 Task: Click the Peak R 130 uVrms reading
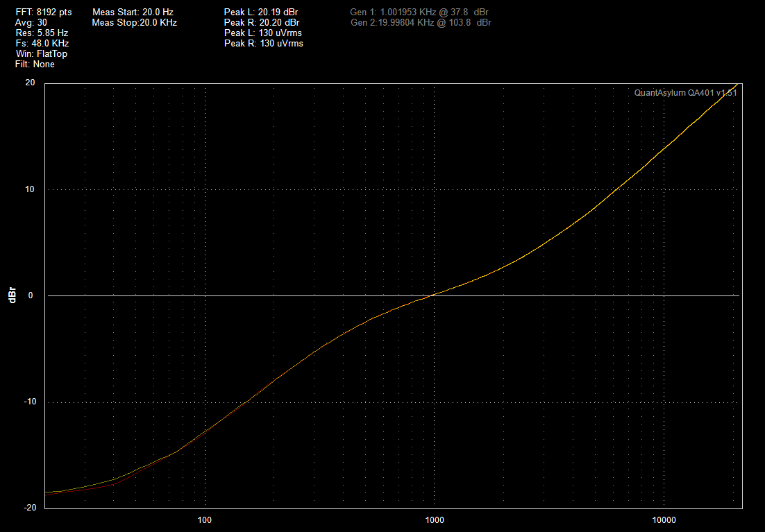pos(263,43)
